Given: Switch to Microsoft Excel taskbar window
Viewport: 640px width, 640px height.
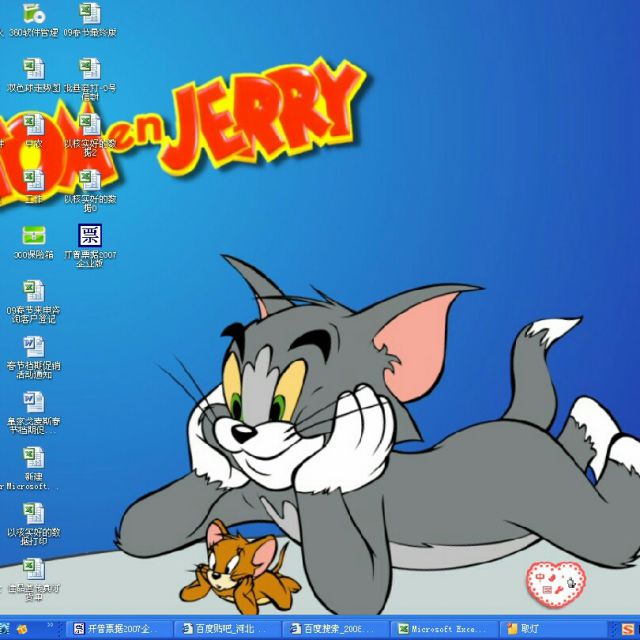Looking at the screenshot, I should tap(440, 629).
